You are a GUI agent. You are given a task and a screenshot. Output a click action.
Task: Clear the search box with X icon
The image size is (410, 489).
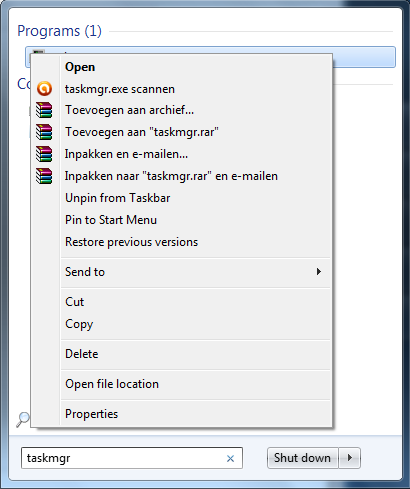click(x=230, y=459)
